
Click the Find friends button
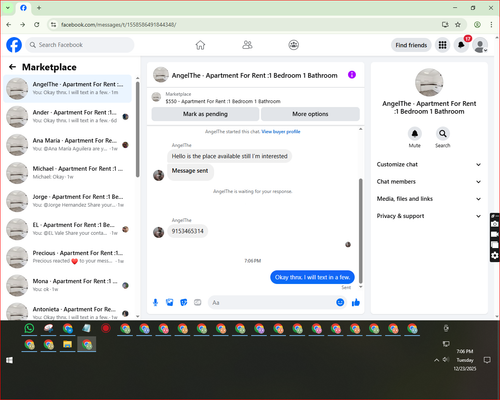(x=411, y=45)
